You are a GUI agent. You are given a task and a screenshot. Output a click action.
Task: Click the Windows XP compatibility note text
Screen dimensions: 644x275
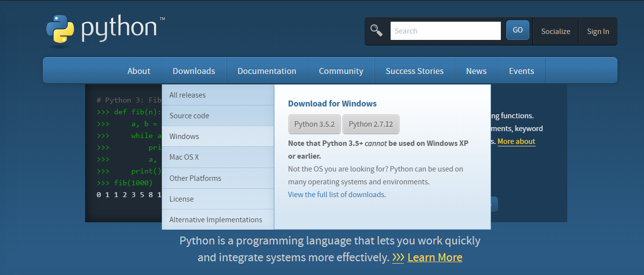pos(378,150)
